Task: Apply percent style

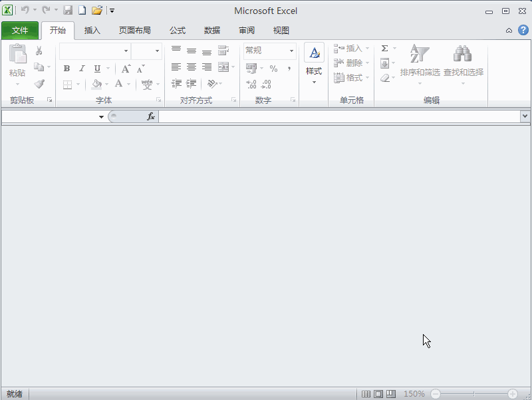Action: (x=273, y=69)
